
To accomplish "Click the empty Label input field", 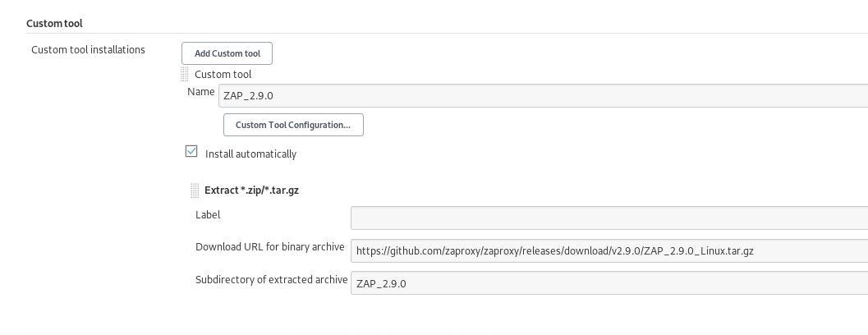I will 609,218.
